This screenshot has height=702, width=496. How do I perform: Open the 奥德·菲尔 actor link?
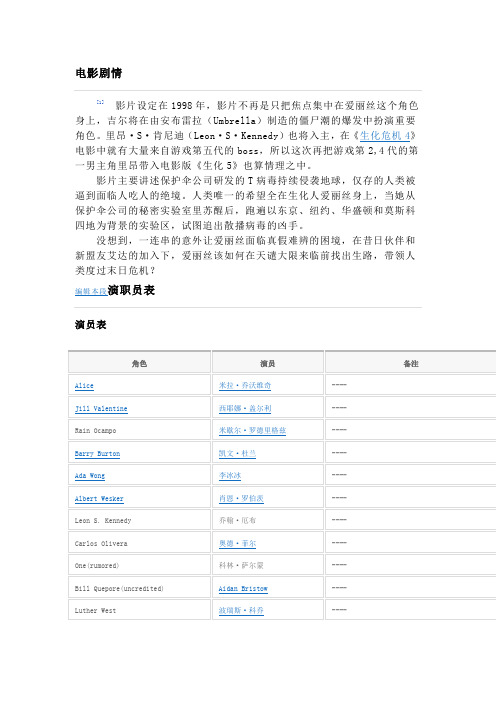[x=237, y=543]
